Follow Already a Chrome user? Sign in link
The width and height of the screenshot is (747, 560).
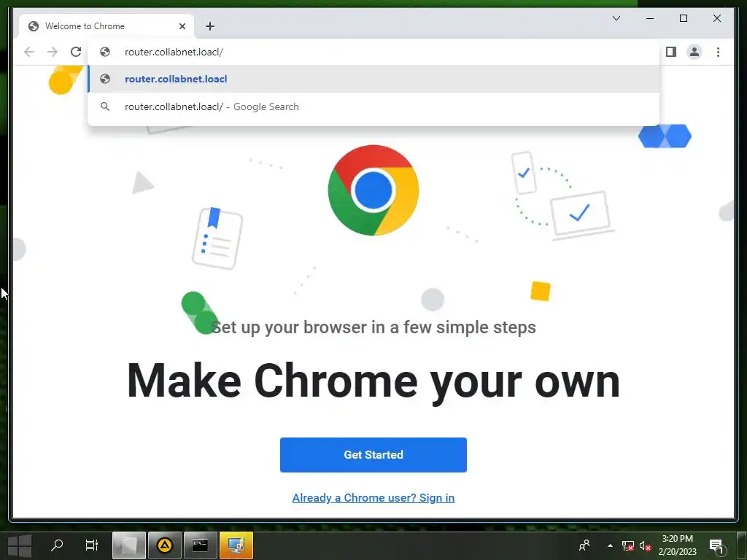pyautogui.click(x=373, y=497)
